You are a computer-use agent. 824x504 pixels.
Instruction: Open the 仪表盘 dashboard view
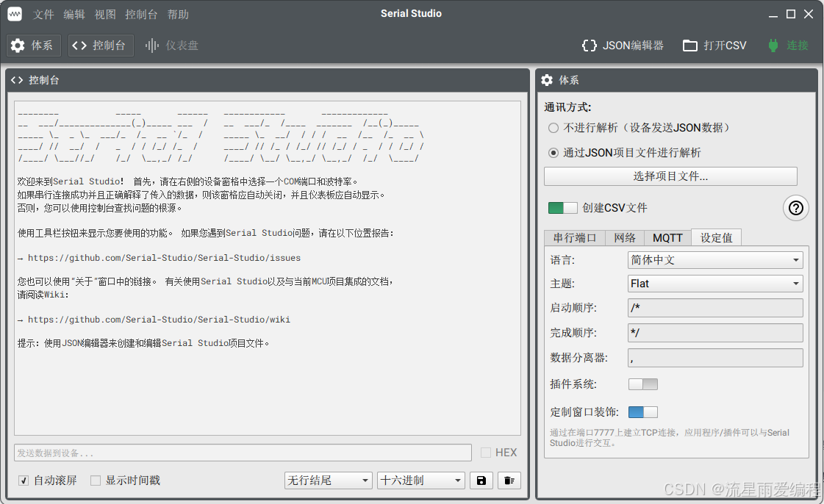click(171, 46)
